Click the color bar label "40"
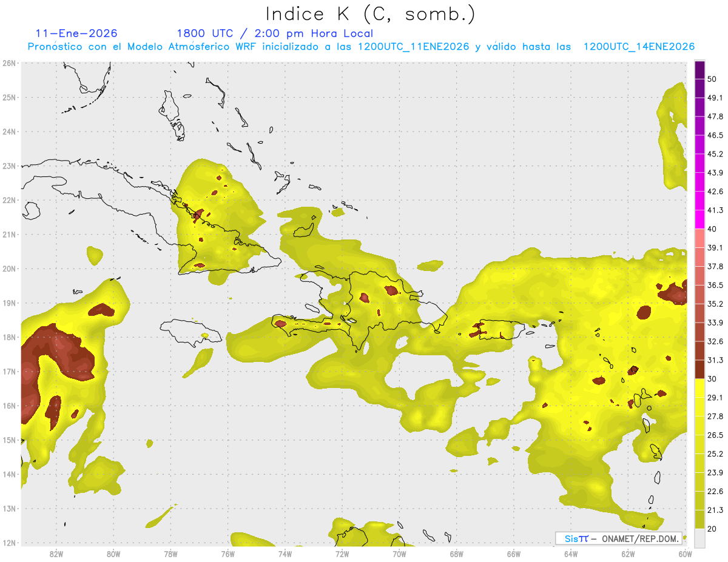This screenshot has width=728, height=562. 713,229
